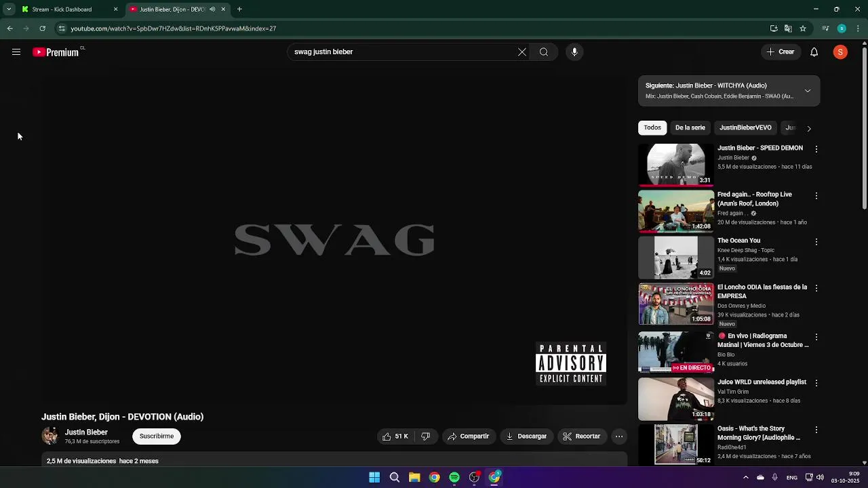
Task: Open options for Fred again Rooftop Live
Action: pyautogui.click(x=816, y=196)
